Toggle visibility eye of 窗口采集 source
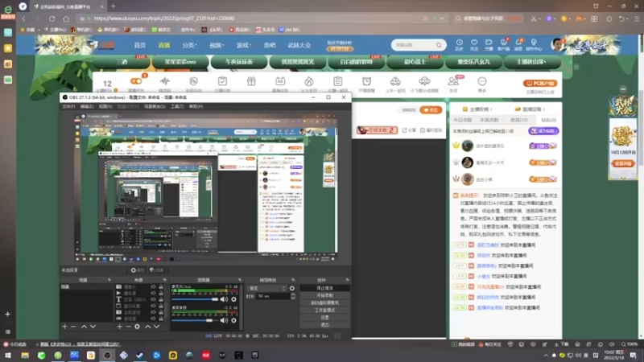This screenshot has width=644, height=362. pyautogui.click(x=153, y=306)
